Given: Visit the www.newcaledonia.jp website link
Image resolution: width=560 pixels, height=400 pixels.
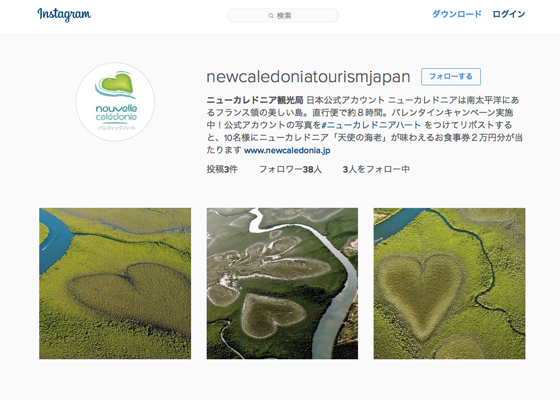Looking at the screenshot, I should click(x=287, y=150).
